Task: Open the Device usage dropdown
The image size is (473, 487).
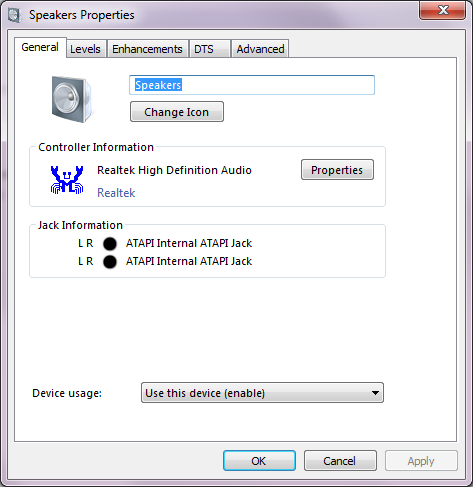Action: click(262, 393)
